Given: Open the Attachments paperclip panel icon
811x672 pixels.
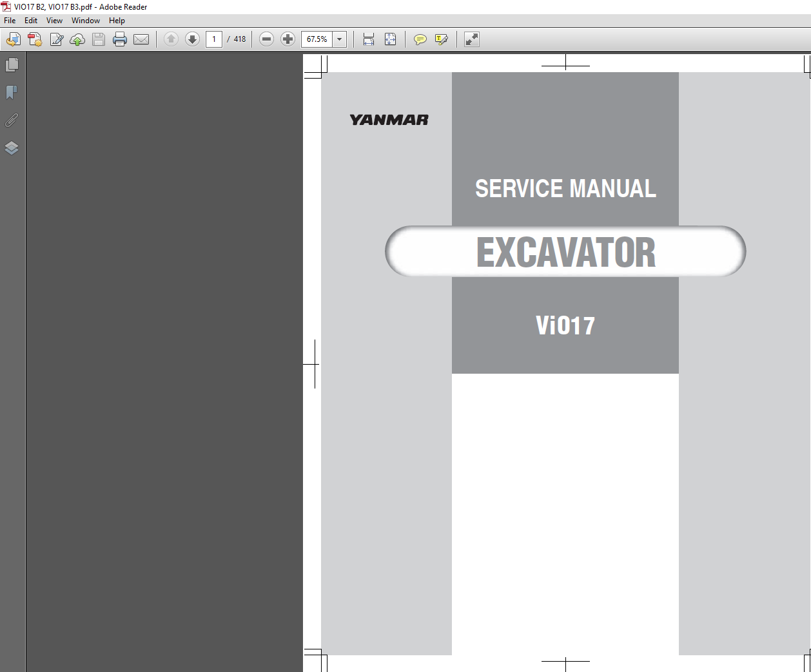Looking at the screenshot, I should point(12,120).
